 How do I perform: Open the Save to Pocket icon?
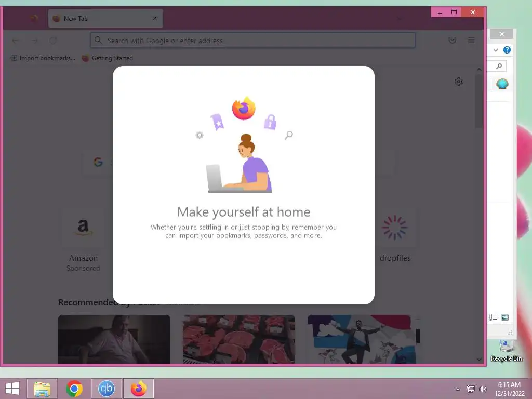tap(453, 40)
